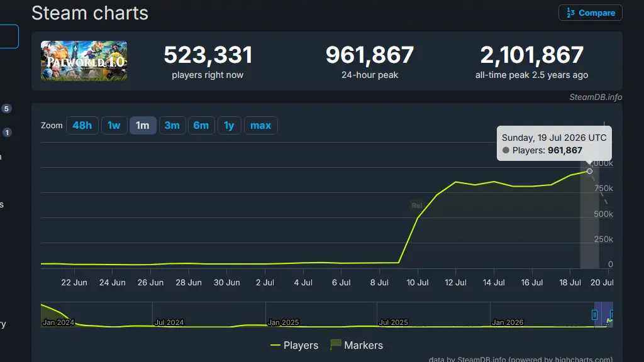The image size is (644, 362).
Task: Select the 1m zoom range
Action: tap(143, 125)
